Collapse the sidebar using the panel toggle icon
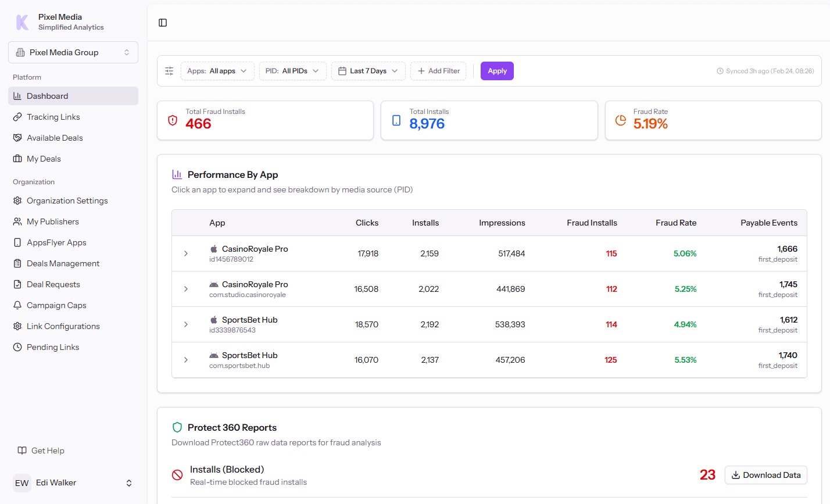830x504 pixels. (x=162, y=23)
